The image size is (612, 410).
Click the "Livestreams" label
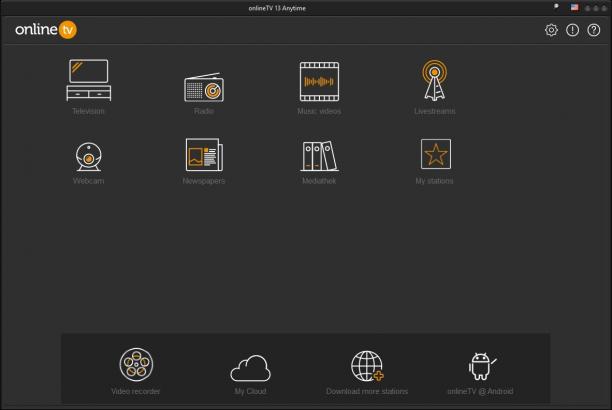click(x=434, y=111)
